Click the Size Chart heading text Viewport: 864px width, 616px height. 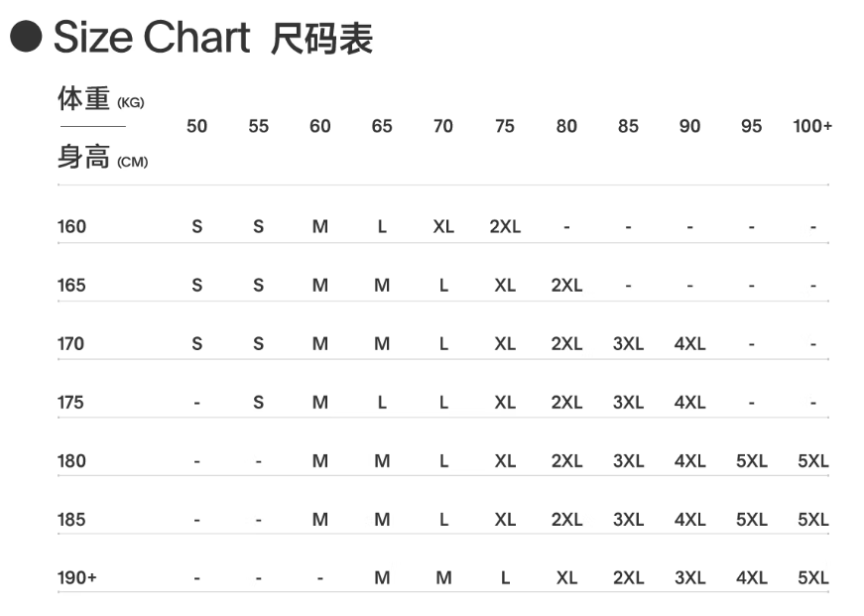pyautogui.click(x=152, y=38)
